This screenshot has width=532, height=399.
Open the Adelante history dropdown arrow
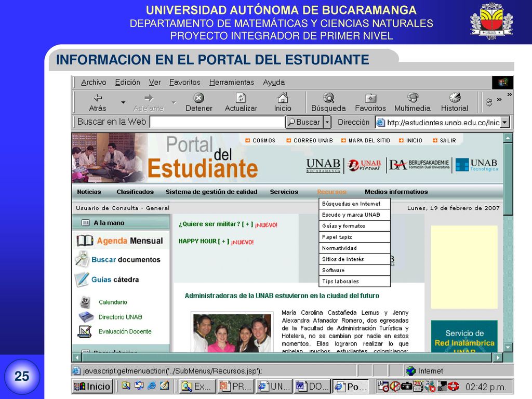point(174,102)
